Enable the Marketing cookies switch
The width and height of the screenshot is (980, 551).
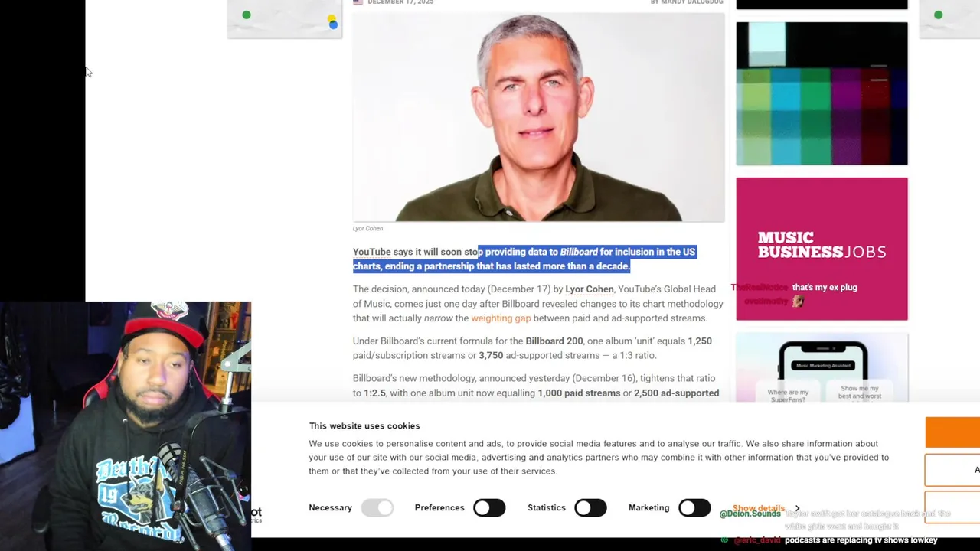click(x=694, y=507)
